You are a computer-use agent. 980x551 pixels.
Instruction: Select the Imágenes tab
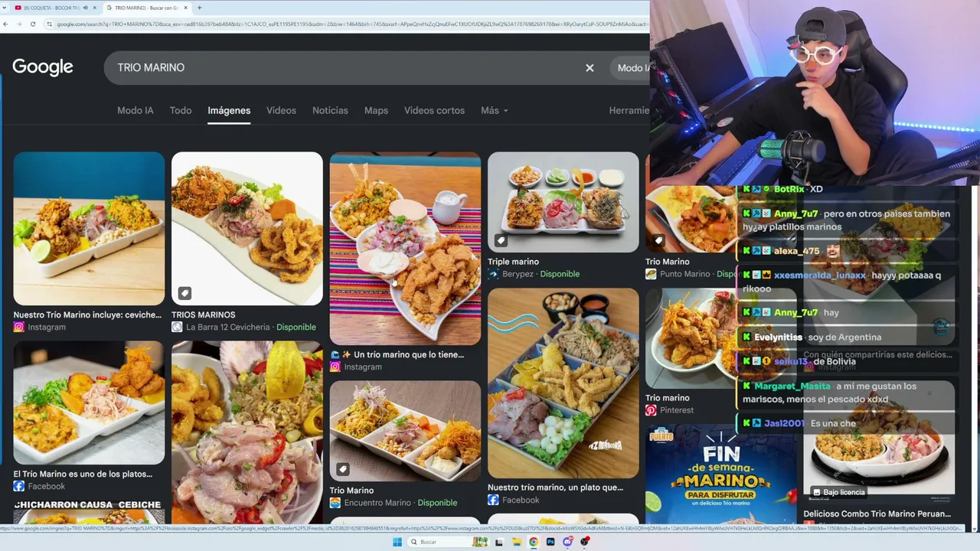click(x=229, y=110)
